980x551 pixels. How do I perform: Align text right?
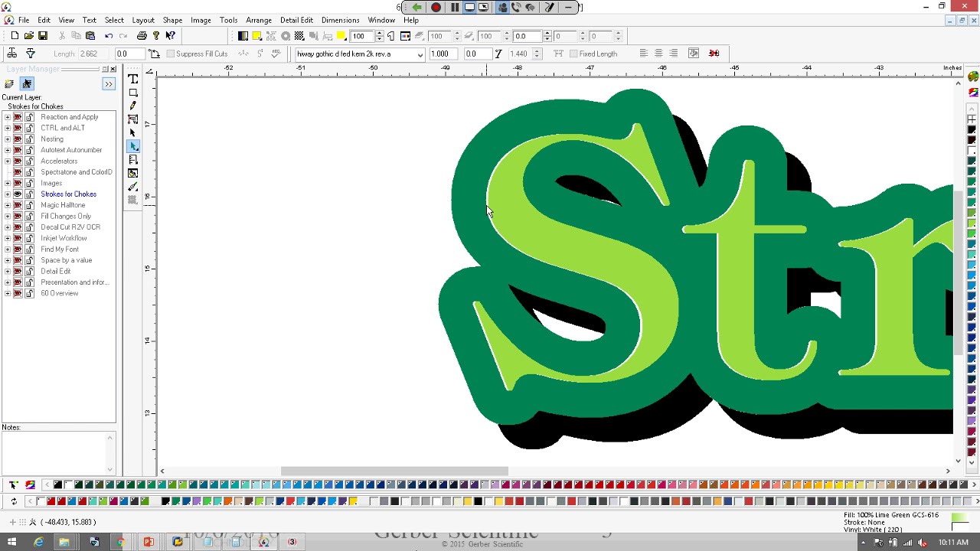[x=674, y=54]
